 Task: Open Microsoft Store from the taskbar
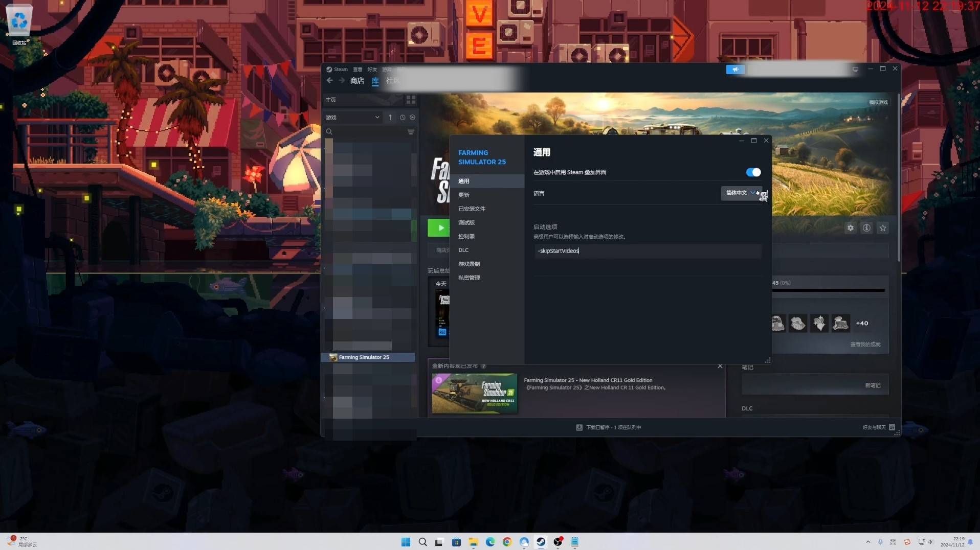[456, 542]
